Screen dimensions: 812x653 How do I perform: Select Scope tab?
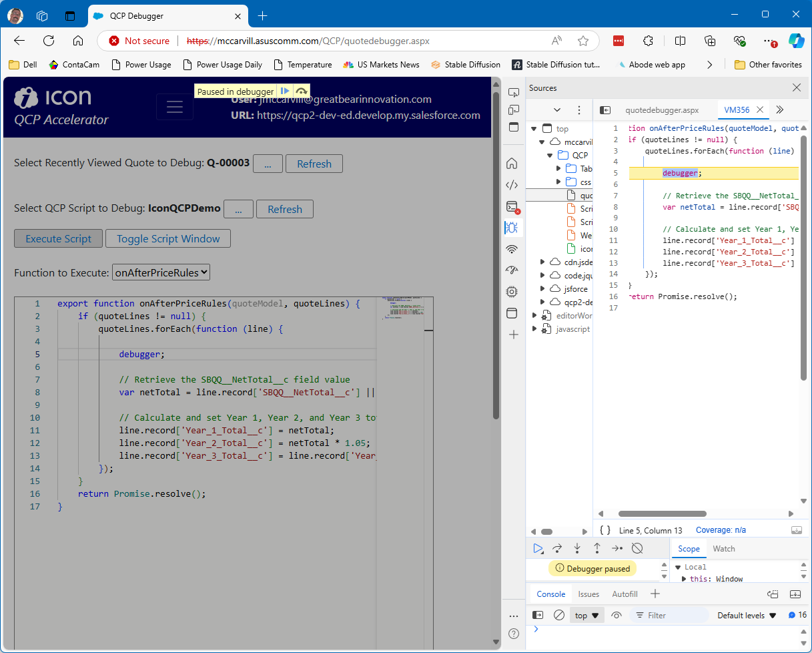(689, 548)
